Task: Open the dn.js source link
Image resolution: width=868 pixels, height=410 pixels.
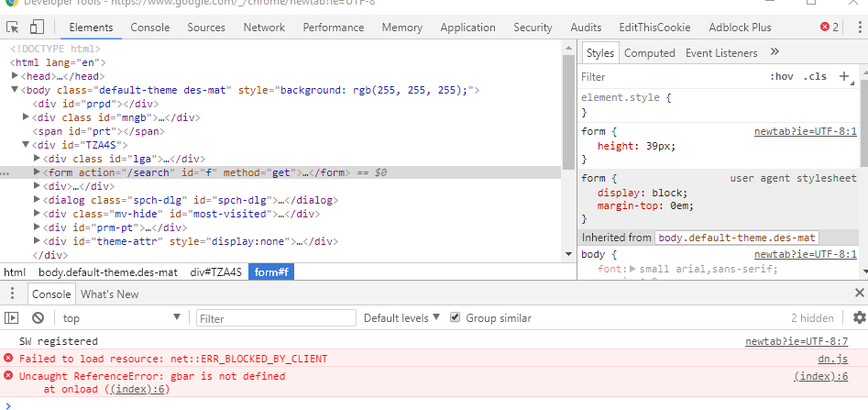Action: [x=832, y=359]
